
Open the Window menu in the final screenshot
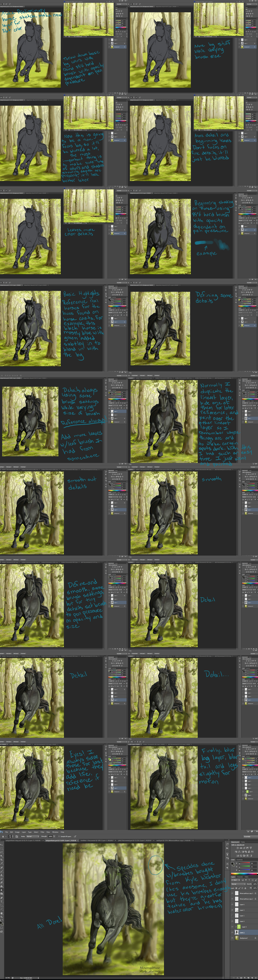tap(55, 832)
